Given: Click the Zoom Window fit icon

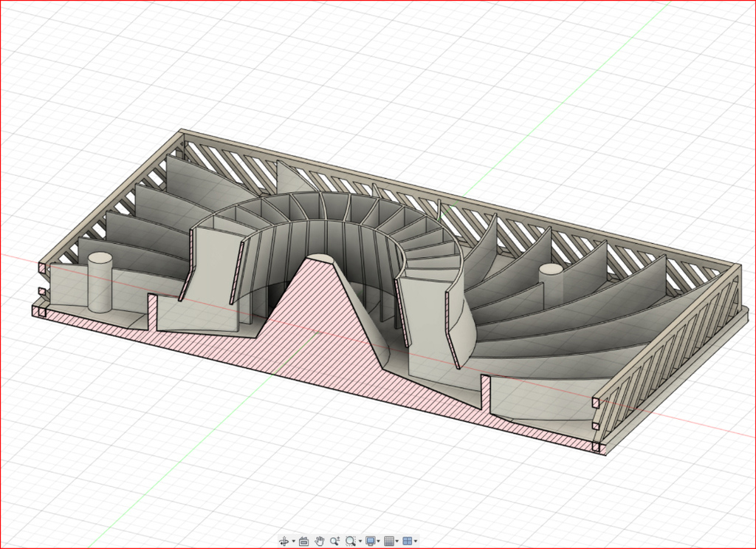Looking at the screenshot, I should [x=351, y=541].
